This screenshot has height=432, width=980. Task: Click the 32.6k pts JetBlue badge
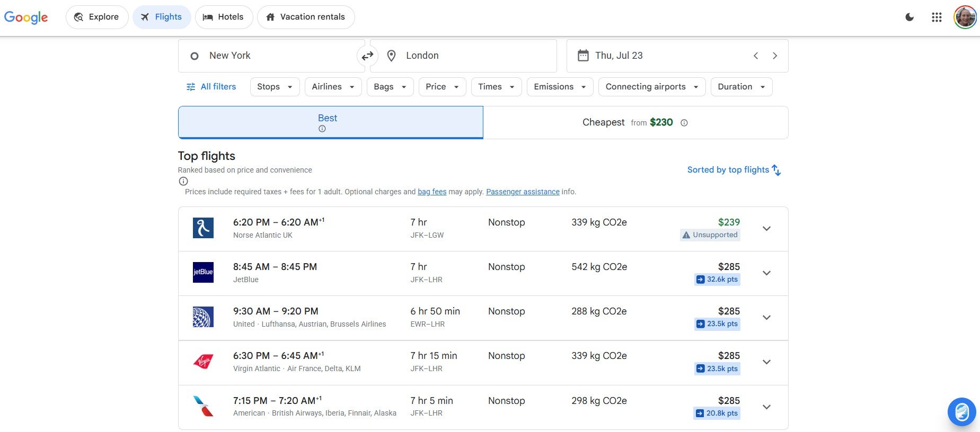(x=717, y=280)
